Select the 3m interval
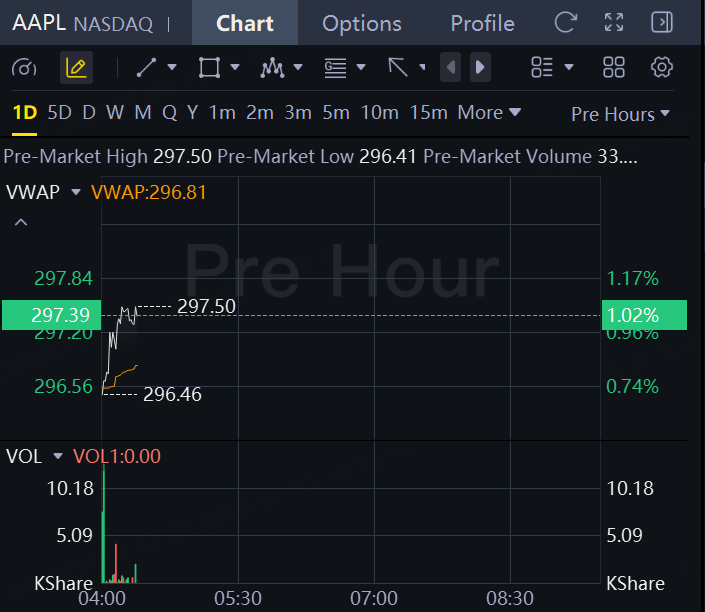Screen dimensions: 705x612 298,112
